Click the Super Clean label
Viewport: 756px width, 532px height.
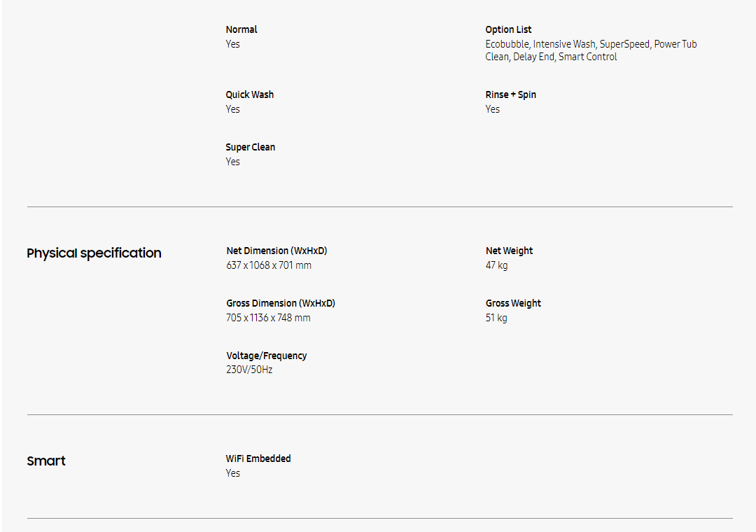coord(250,147)
